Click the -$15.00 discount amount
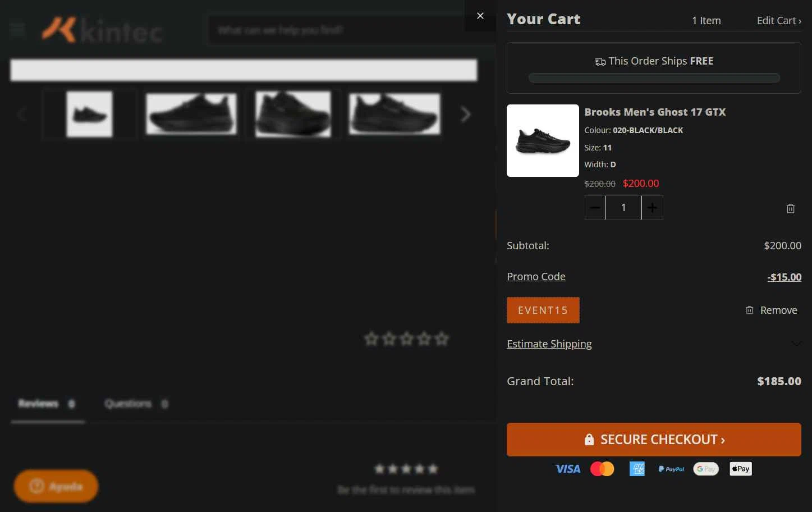Screen dimensions: 812x512 (x=784, y=277)
